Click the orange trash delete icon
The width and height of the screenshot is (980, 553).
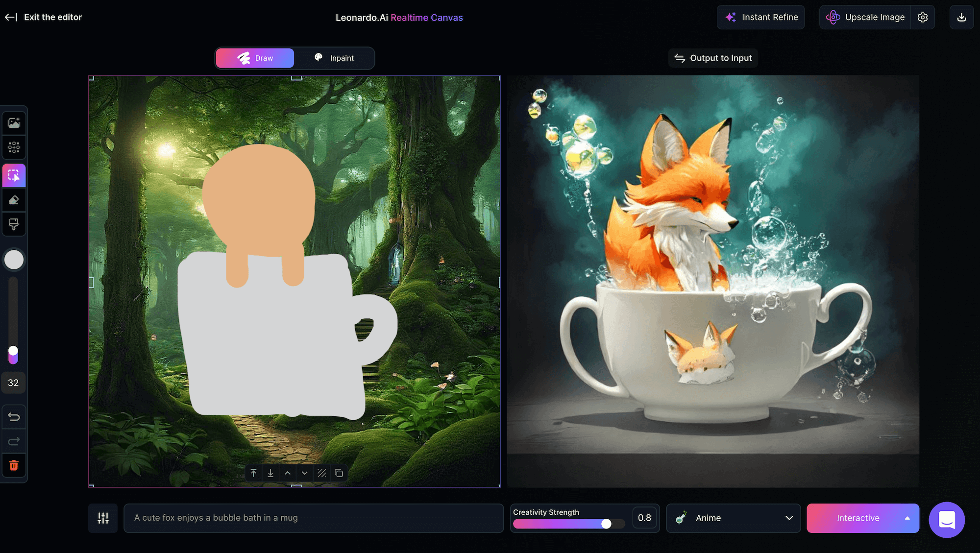point(14,465)
